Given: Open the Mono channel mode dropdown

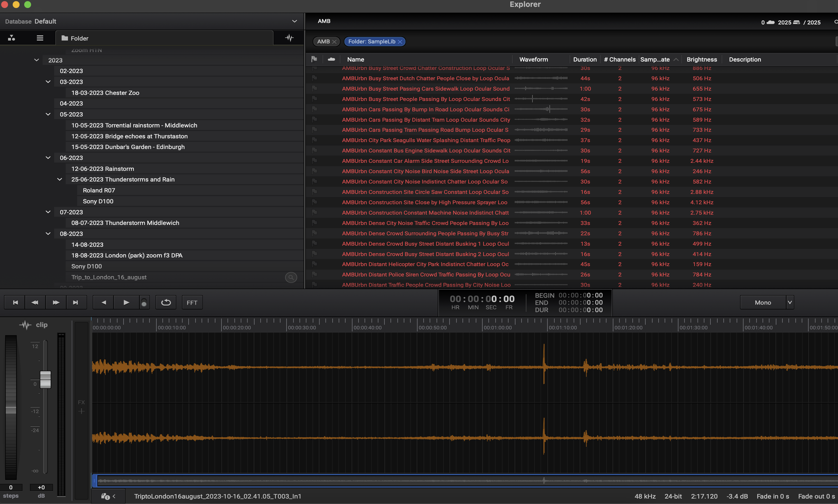Looking at the screenshot, I should pos(790,303).
